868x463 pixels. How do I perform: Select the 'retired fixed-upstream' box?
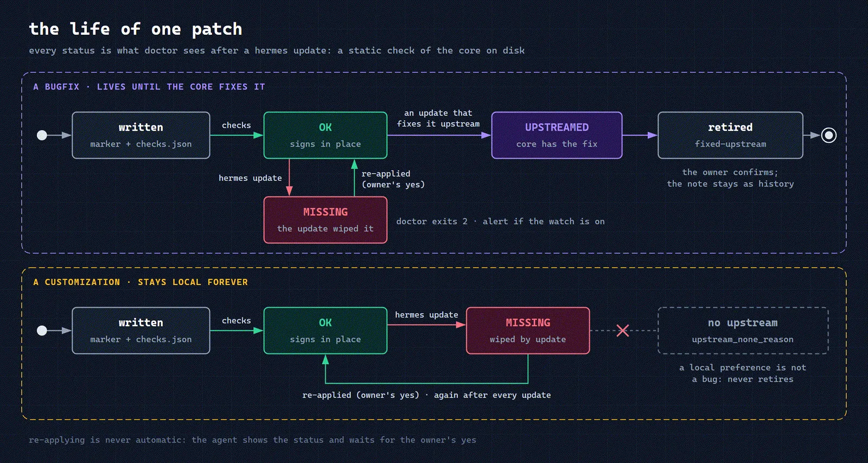tap(730, 135)
